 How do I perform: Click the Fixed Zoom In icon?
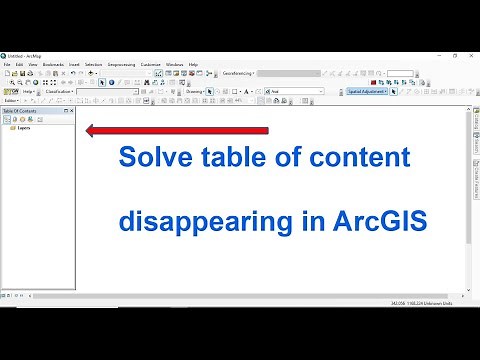pyautogui.click(x=45, y=82)
